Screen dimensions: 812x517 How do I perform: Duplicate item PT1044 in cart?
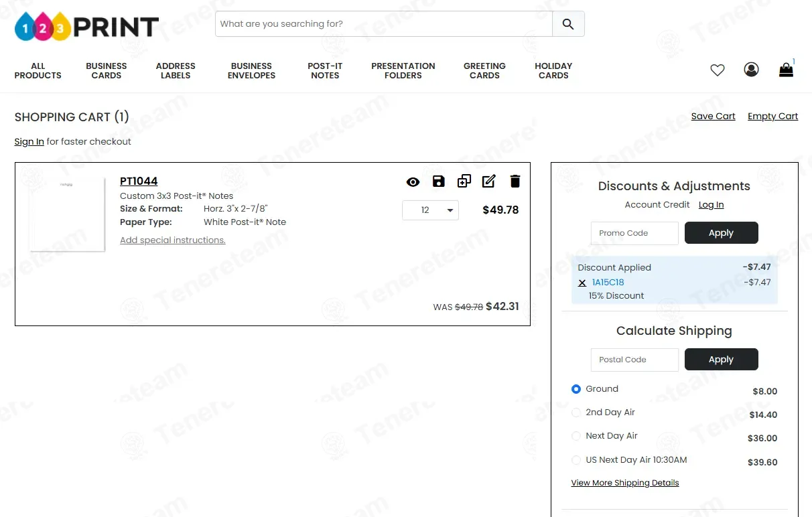[464, 181]
